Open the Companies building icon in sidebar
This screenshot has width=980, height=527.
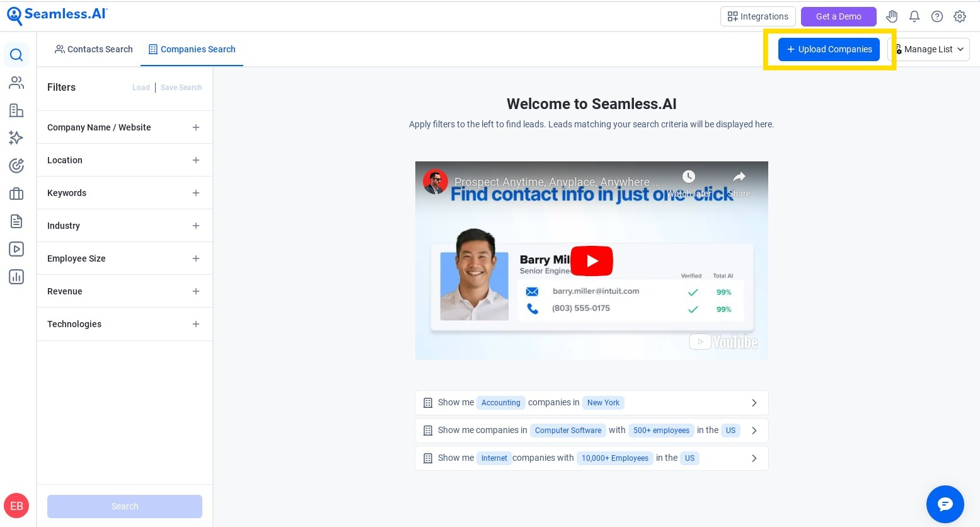click(x=16, y=110)
